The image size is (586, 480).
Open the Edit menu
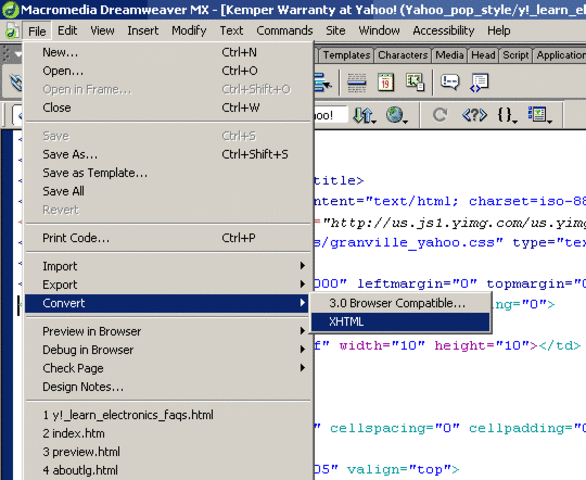(67, 31)
